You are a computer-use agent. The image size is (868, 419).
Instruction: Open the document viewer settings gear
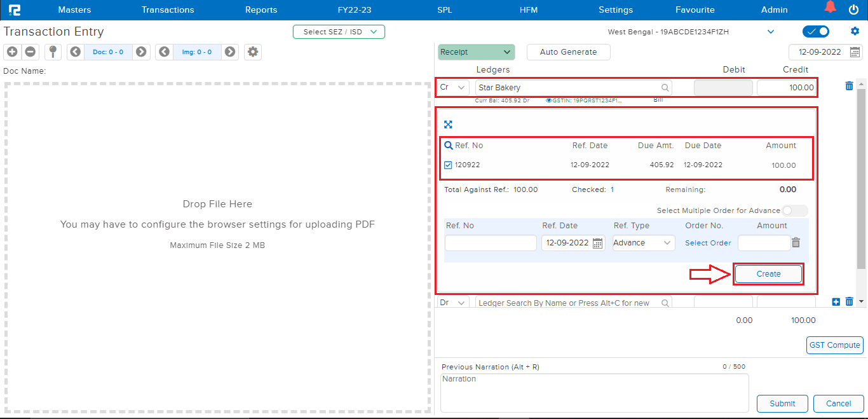tap(252, 52)
